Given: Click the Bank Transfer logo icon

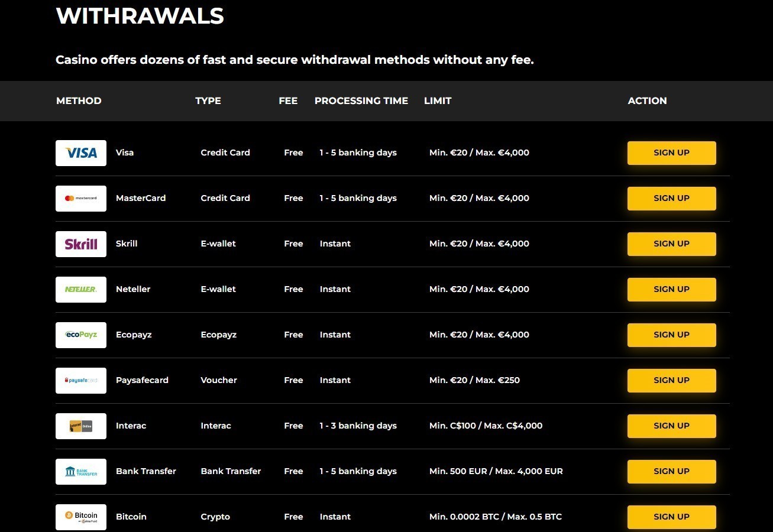Looking at the screenshot, I should click(x=81, y=472).
